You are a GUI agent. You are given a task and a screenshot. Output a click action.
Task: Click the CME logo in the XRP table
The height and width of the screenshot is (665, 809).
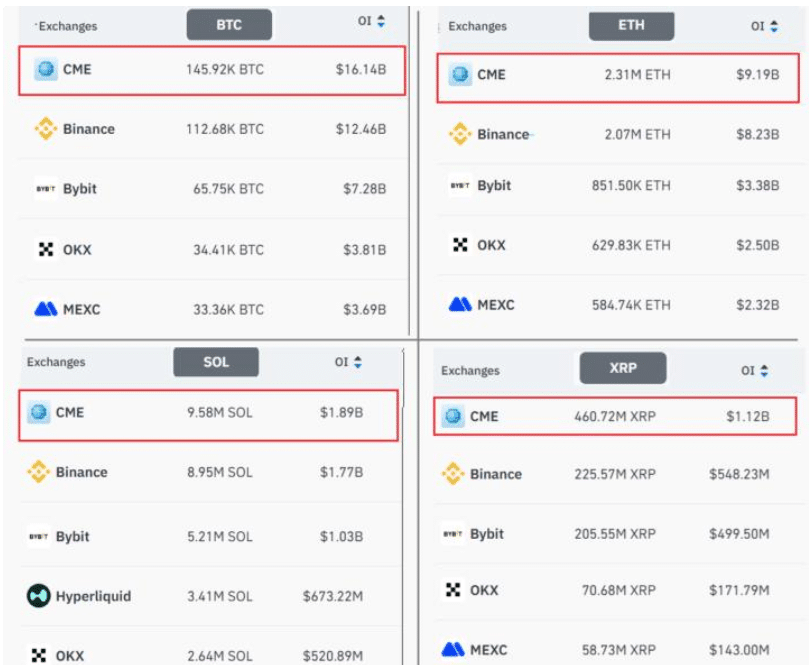[453, 416]
